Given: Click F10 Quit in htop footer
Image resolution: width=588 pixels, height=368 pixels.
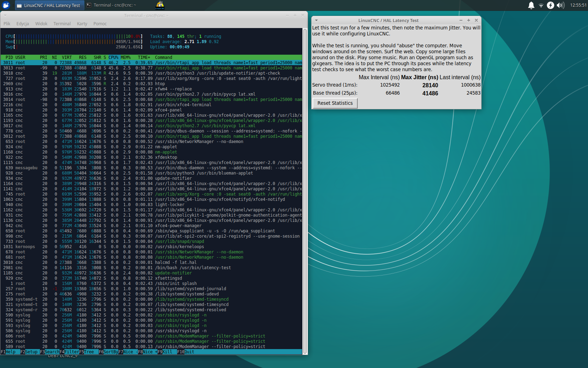Looking at the screenshot, I should click(x=185, y=352).
